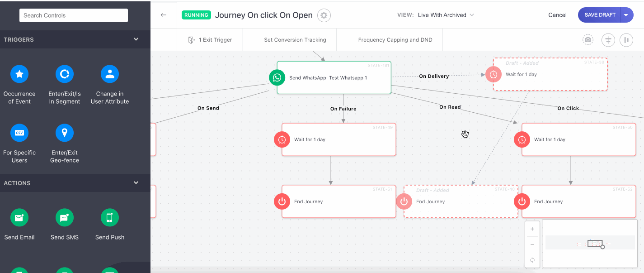Select the draft-added End Journey node
Viewport: 644px width, 273px height.
click(x=461, y=201)
